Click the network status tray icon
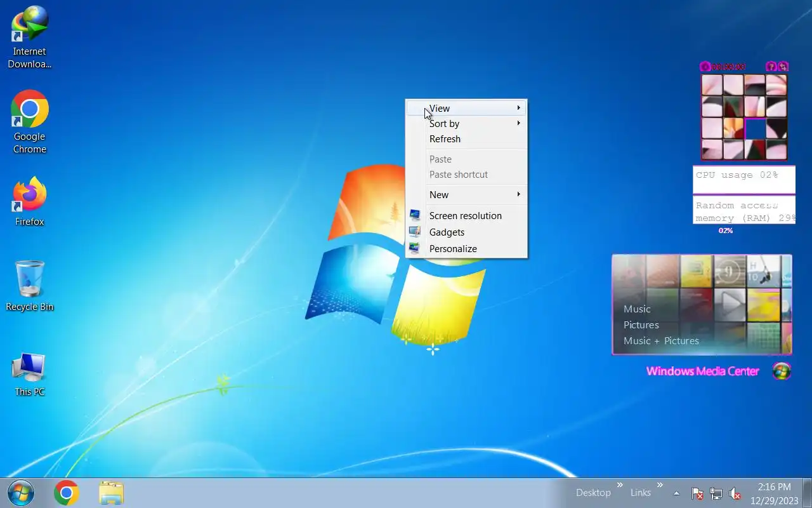812x508 pixels. pos(716,493)
